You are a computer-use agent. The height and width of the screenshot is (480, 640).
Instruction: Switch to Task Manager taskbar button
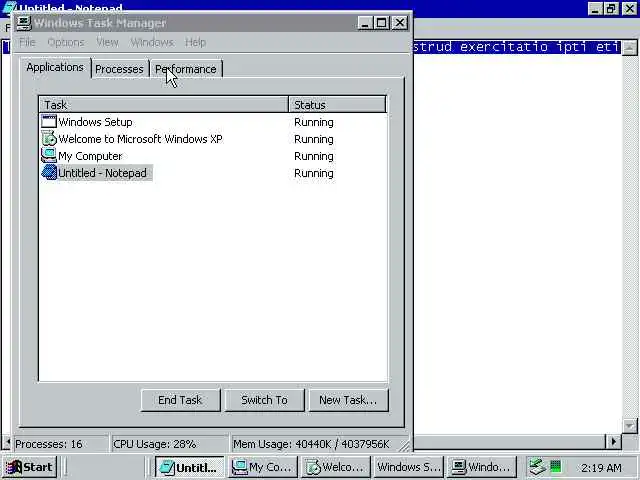482,467
